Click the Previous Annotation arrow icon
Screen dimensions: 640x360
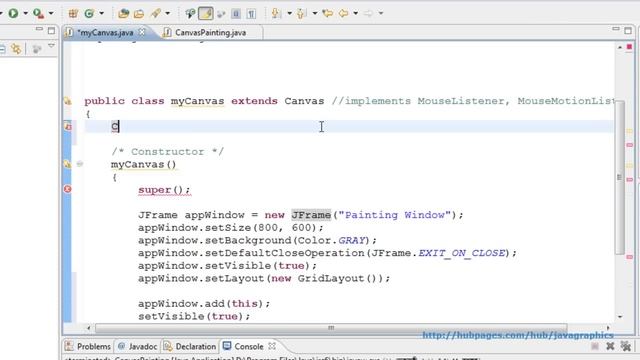click(302, 13)
